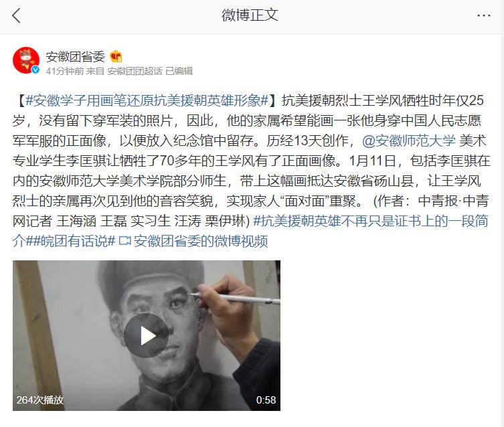Open the video thumbnail showing the drawing hand

pos(147,335)
